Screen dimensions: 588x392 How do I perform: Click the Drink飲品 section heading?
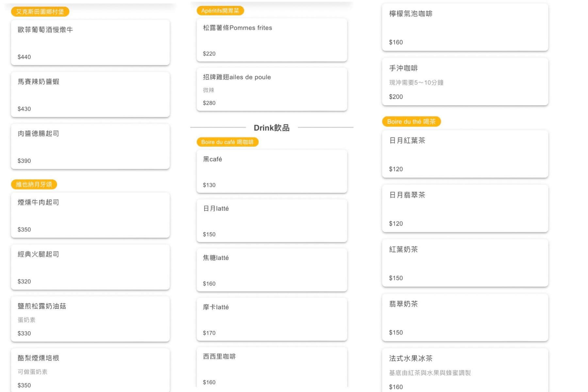click(x=272, y=128)
